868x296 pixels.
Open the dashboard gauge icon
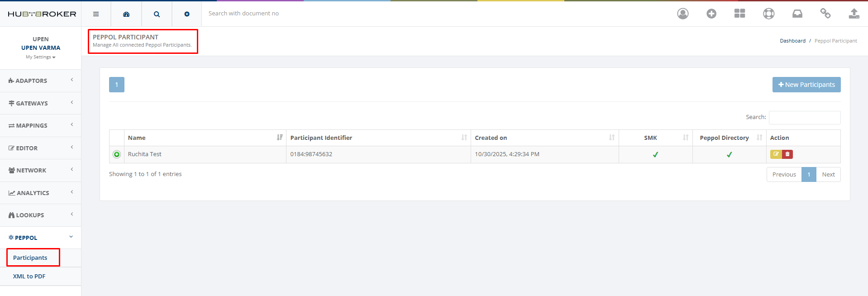(x=126, y=14)
